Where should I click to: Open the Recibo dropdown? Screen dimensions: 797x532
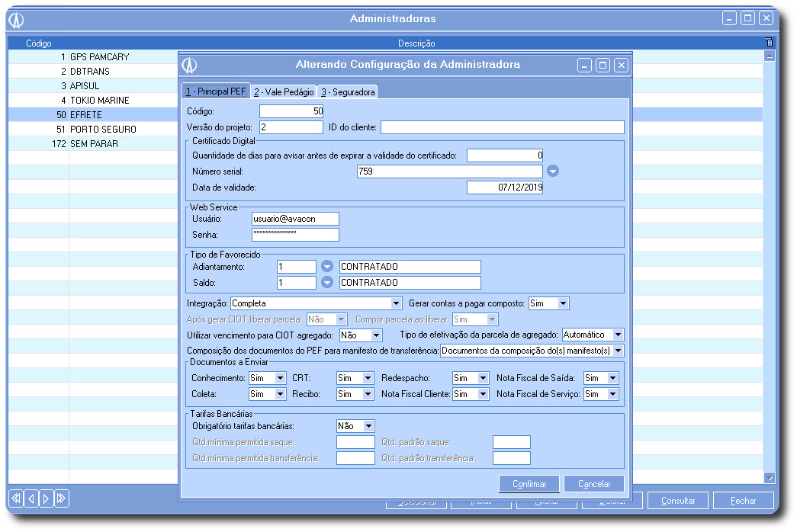click(x=368, y=394)
